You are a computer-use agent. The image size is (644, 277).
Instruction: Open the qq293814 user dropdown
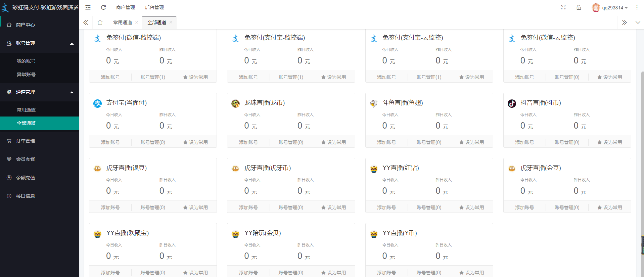(610, 8)
